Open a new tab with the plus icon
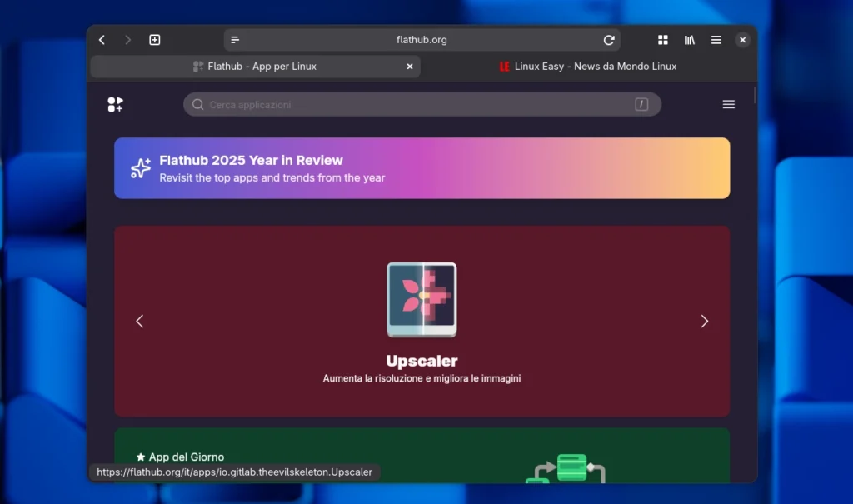 coord(155,39)
